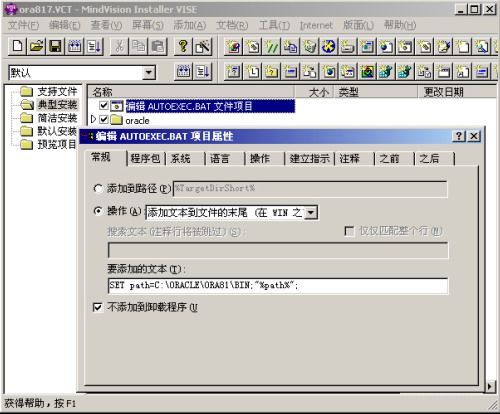This screenshot has height=414, width=500.
Task: Open the 添加(A) menu
Action: (190, 25)
